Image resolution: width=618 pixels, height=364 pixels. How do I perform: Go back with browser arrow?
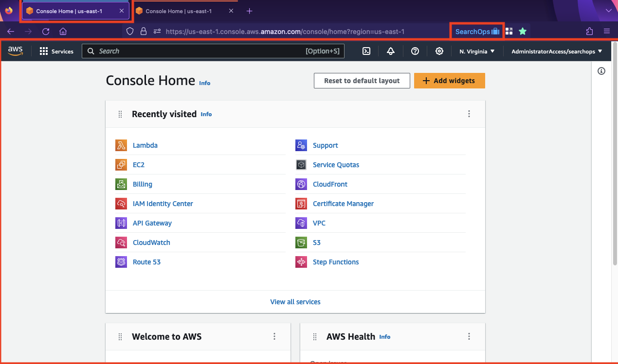click(x=11, y=32)
